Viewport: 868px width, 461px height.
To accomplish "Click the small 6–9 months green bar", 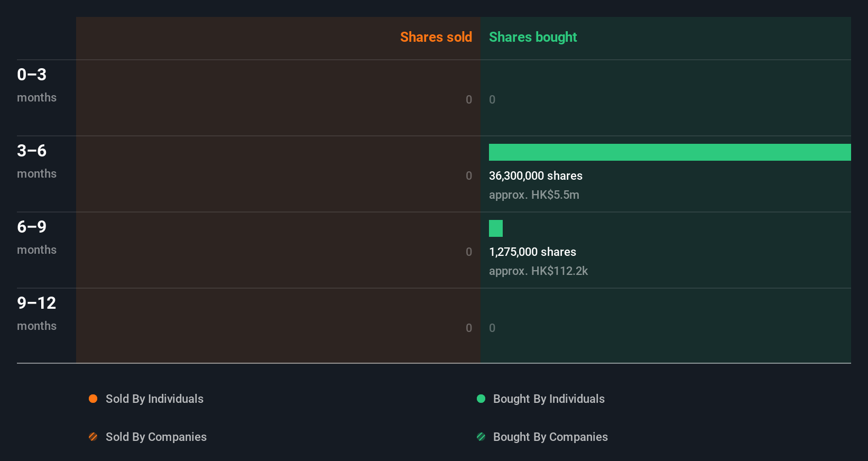I will coord(496,228).
